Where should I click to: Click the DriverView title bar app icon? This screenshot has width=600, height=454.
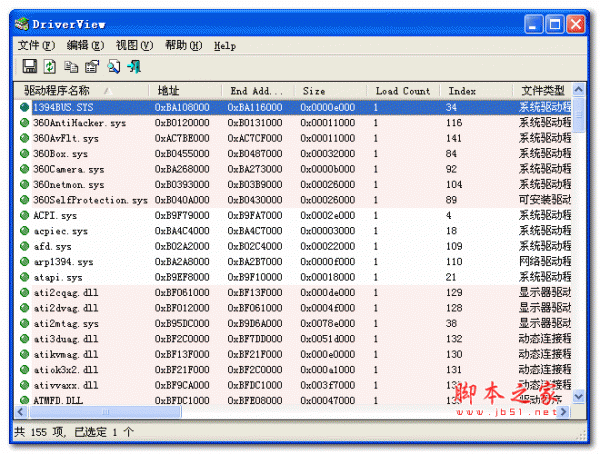tap(22, 24)
